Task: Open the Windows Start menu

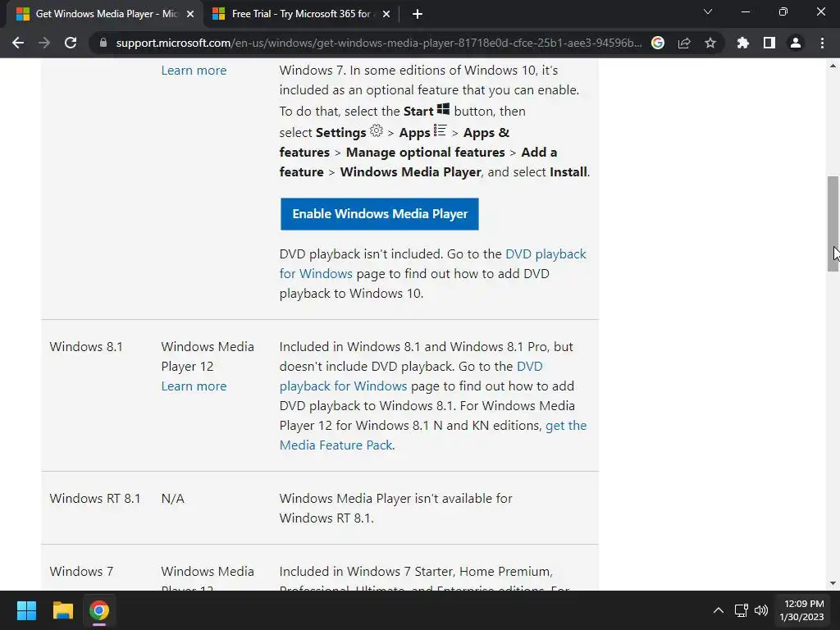Action: coord(26,610)
